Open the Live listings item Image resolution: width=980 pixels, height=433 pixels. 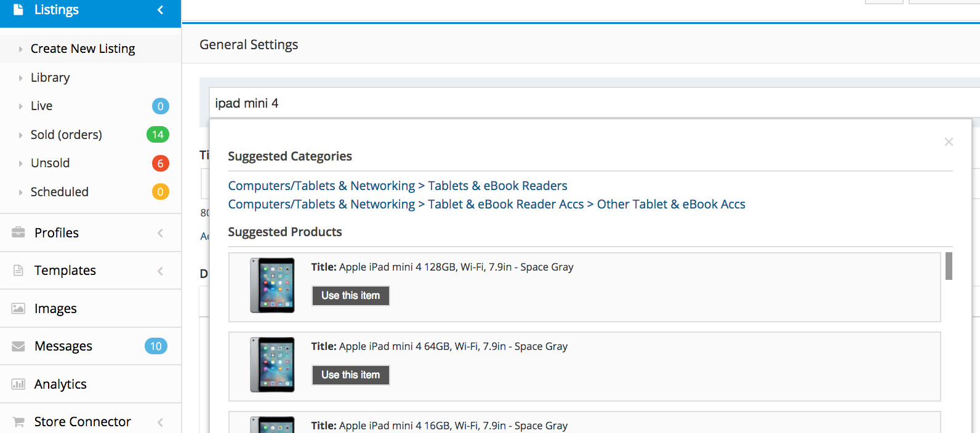coord(41,106)
